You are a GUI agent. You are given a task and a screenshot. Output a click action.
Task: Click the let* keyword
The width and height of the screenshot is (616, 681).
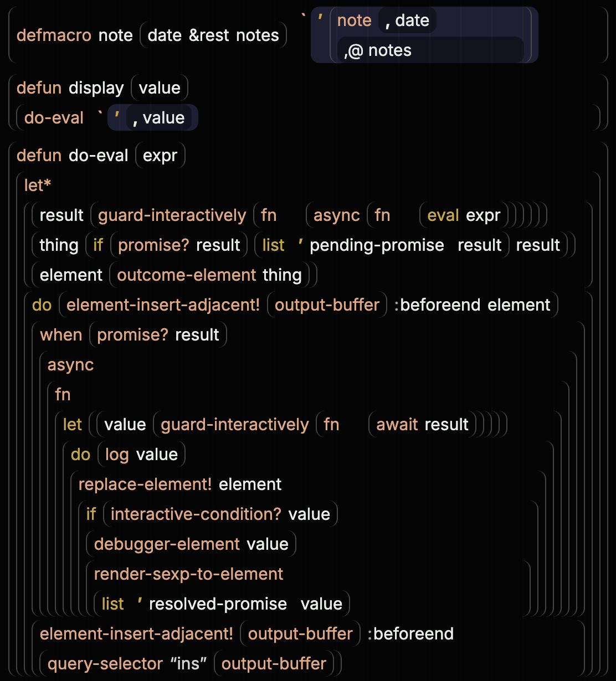point(38,185)
